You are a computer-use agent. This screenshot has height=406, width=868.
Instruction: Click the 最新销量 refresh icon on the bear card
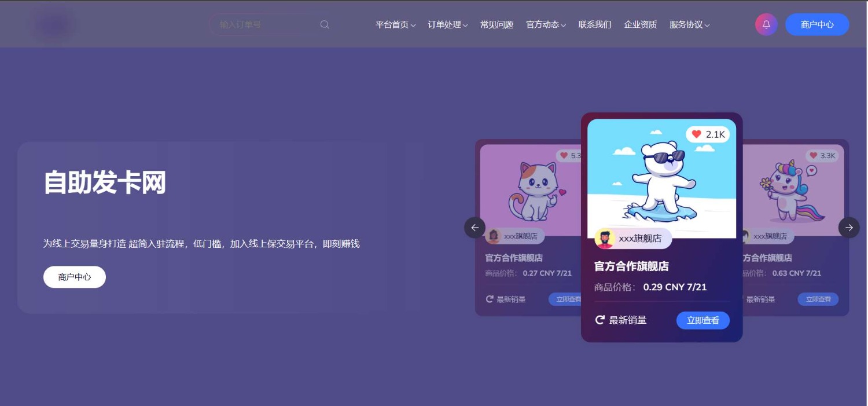tap(599, 320)
